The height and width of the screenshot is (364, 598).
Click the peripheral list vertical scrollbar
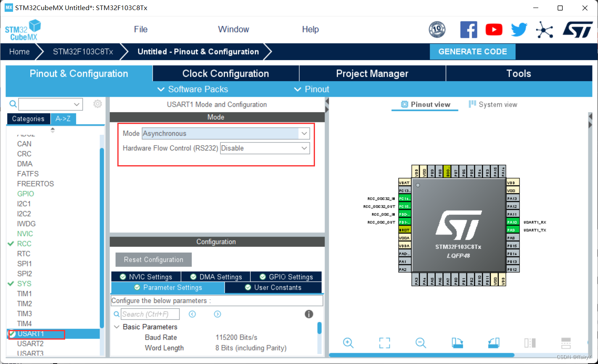102,237
